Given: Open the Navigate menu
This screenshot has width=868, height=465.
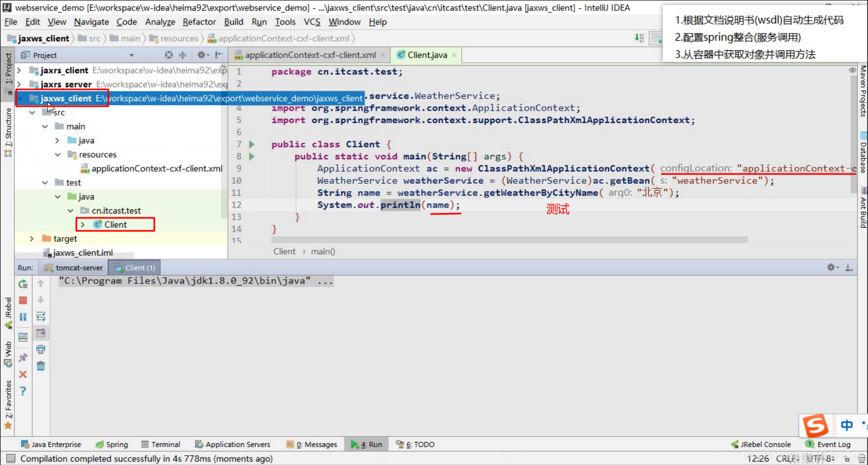Looking at the screenshot, I should (92, 22).
